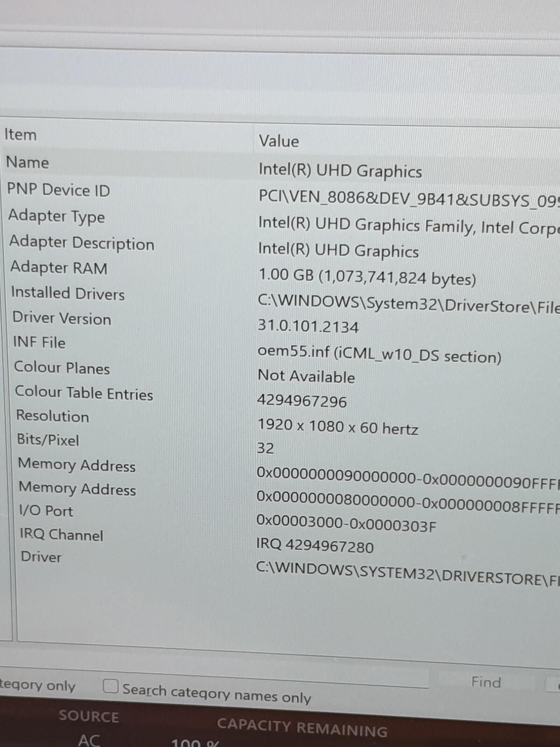Click the '1920 x 1080 x 60 hertz' value
This screenshot has height=747, width=560.
click(x=337, y=426)
